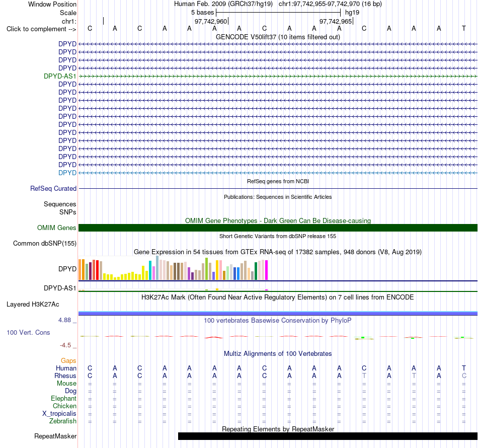This screenshot has height=448, width=478.
Task: Select the 'Elephant' alignment row label
Action: (x=63, y=399)
